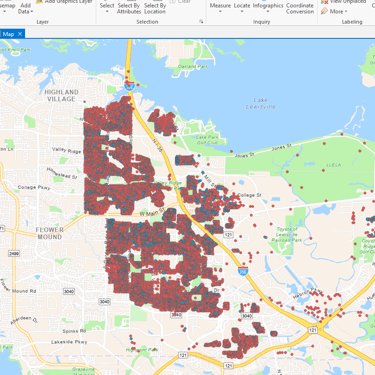Click the FLOWER MOUND label on the map

[x=50, y=233]
